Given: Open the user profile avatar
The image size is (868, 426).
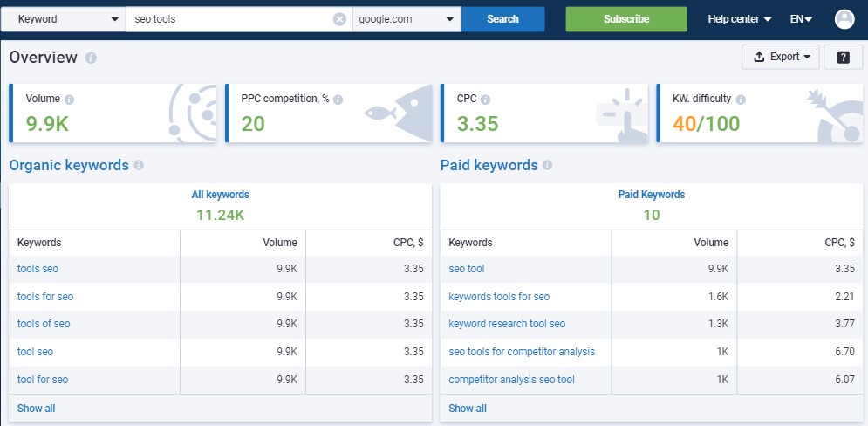Looking at the screenshot, I should point(844,19).
